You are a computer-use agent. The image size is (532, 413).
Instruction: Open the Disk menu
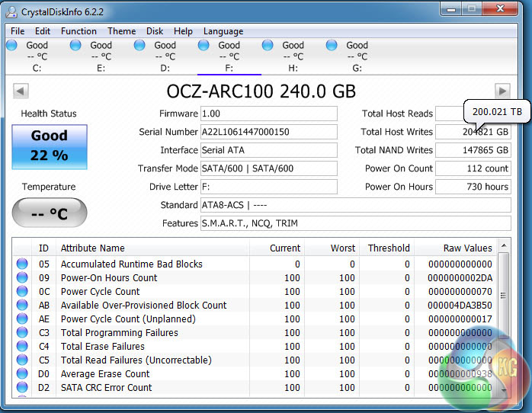tap(155, 31)
